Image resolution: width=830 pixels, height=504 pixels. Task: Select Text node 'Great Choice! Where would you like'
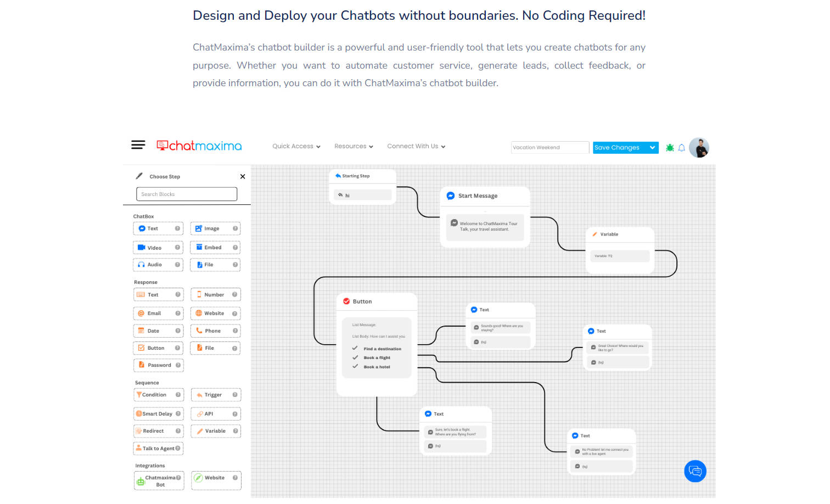tap(618, 348)
